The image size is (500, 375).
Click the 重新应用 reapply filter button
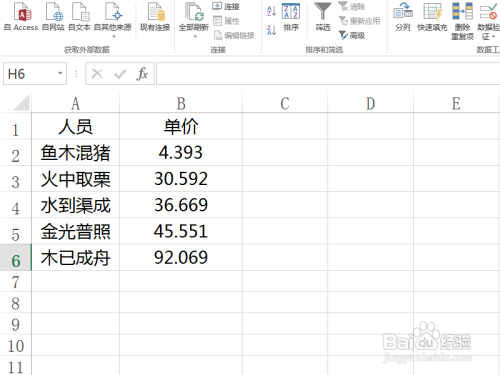click(359, 21)
